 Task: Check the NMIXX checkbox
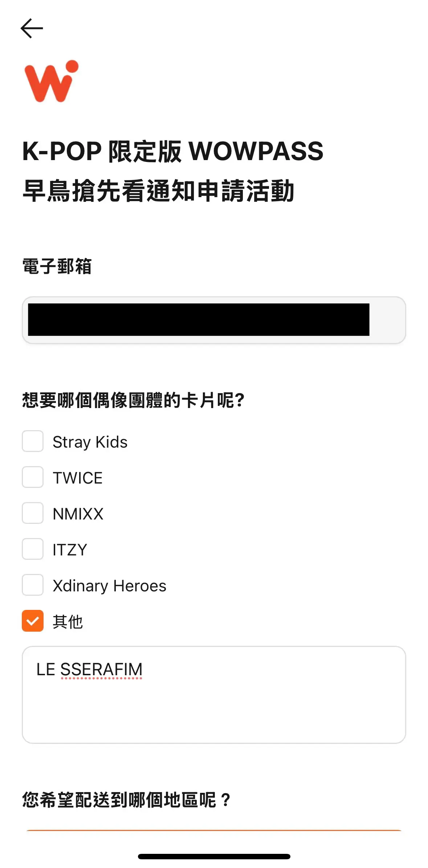33,513
